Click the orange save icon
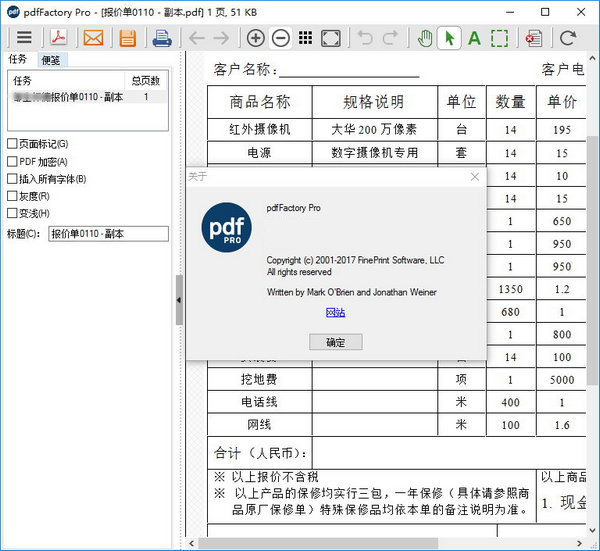 (x=127, y=39)
